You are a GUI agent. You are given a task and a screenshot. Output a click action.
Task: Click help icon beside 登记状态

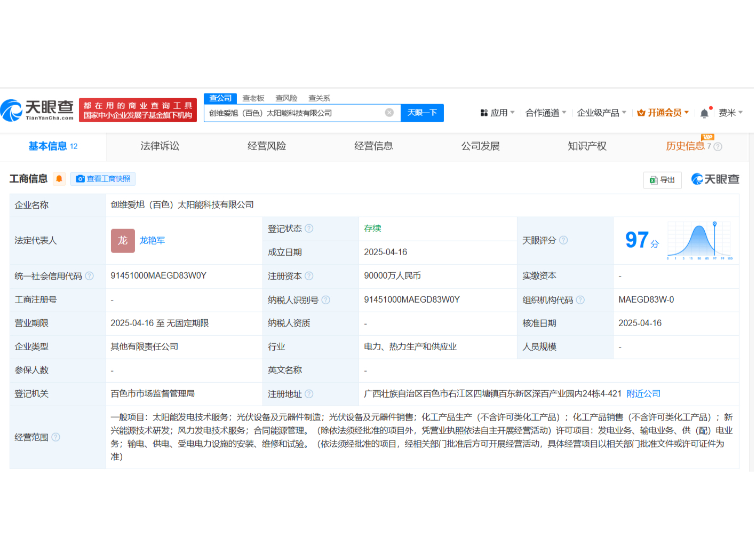pos(309,228)
